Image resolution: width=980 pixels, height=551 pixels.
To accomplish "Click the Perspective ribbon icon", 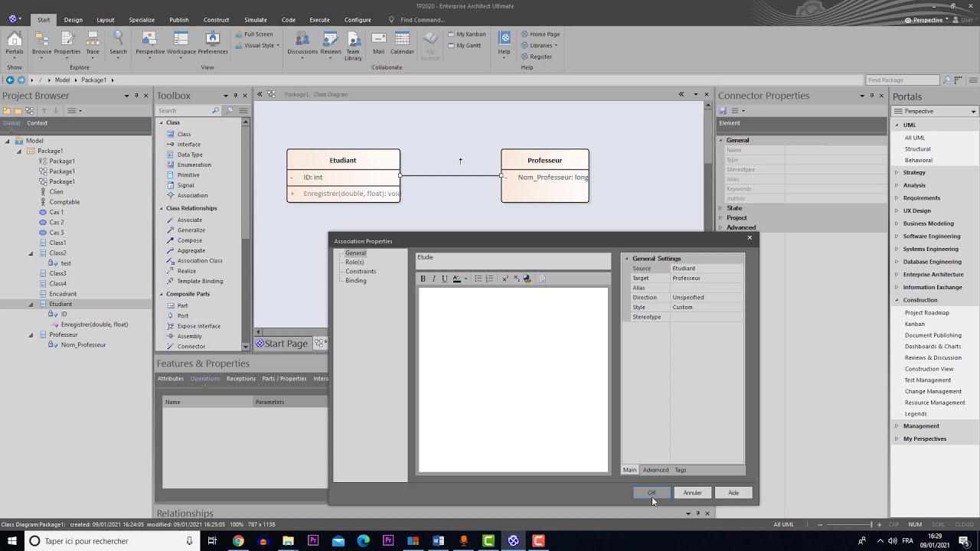I will pyautogui.click(x=150, y=44).
